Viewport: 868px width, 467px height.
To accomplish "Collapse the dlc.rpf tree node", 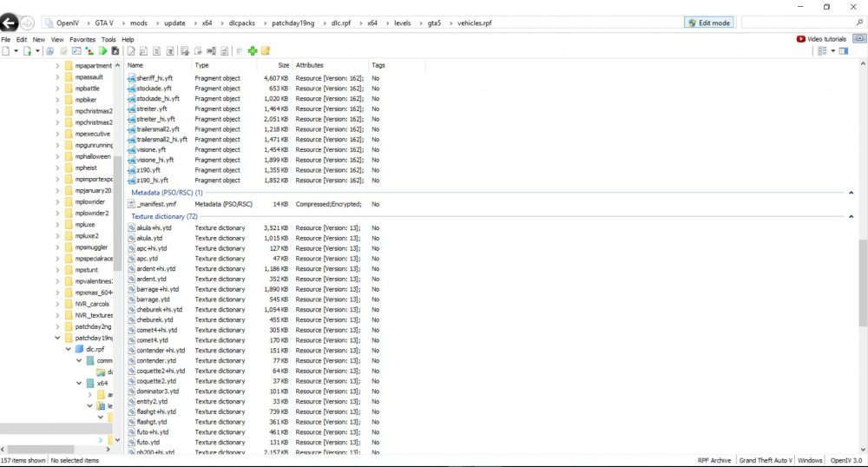I will (68, 349).
